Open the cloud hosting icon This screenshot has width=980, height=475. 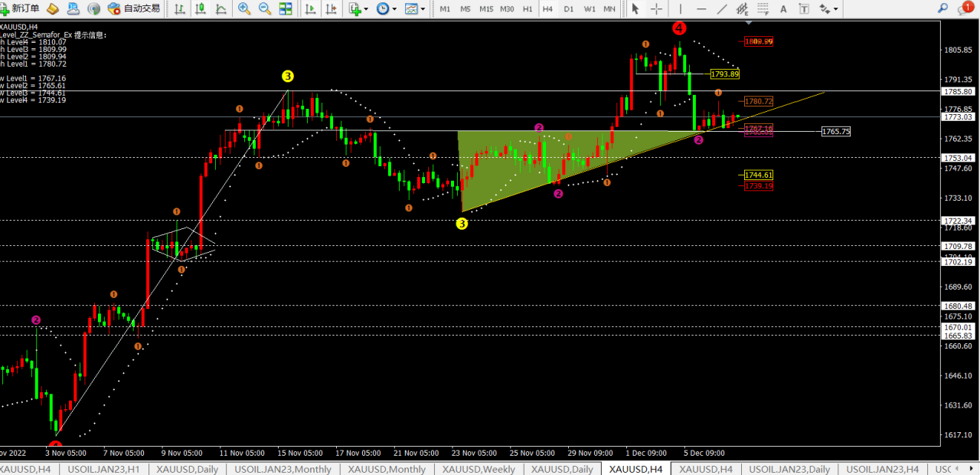point(73,9)
